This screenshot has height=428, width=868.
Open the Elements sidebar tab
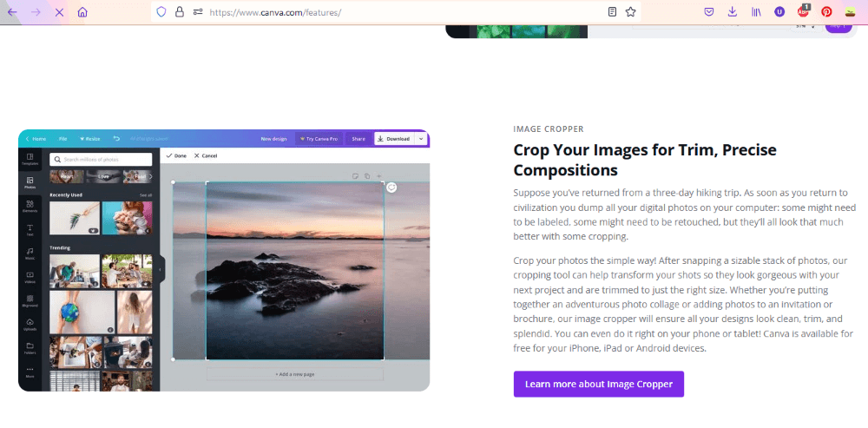[x=30, y=207]
